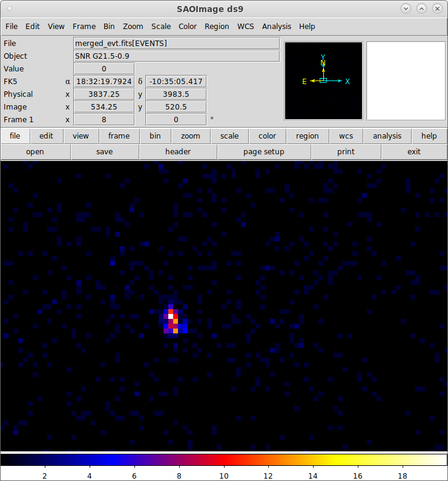Image resolution: width=448 pixels, height=481 pixels.
Task: Expand the Scale menu in menu bar
Action: coord(161,27)
